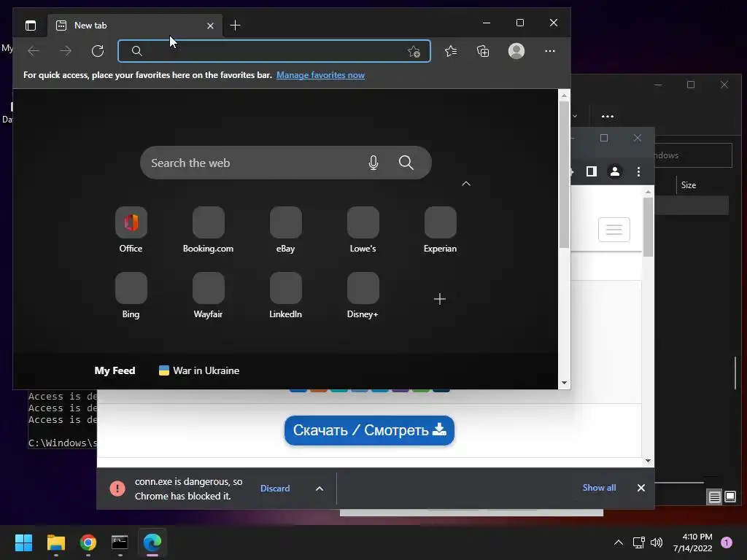747x560 pixels.
Task: Focus the Edge address bar
Action: [274, 51]
